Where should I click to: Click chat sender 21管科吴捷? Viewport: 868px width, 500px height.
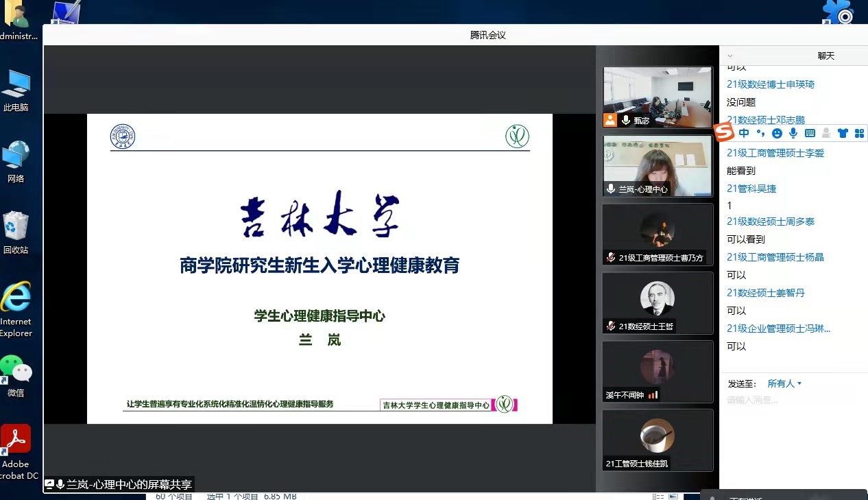[751, 189]
